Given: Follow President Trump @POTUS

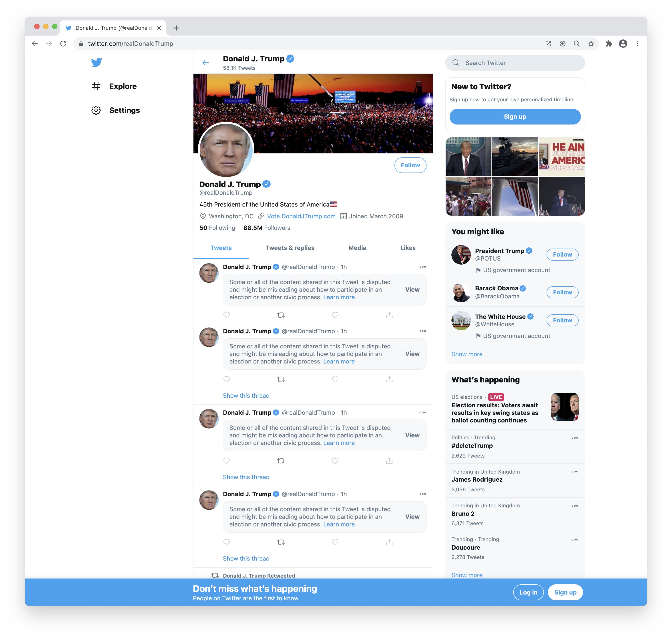Looking at the screenshot, I should point(562,254).
